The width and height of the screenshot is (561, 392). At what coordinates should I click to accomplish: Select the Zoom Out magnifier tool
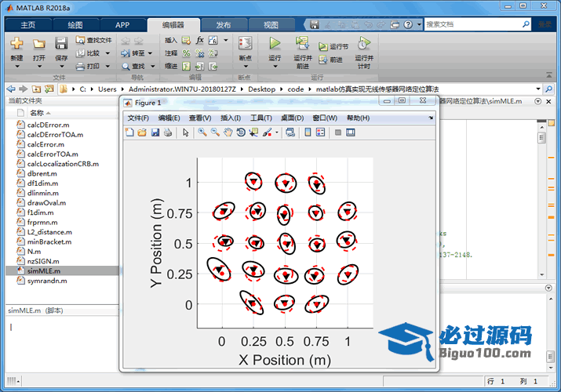pos(215,132)
